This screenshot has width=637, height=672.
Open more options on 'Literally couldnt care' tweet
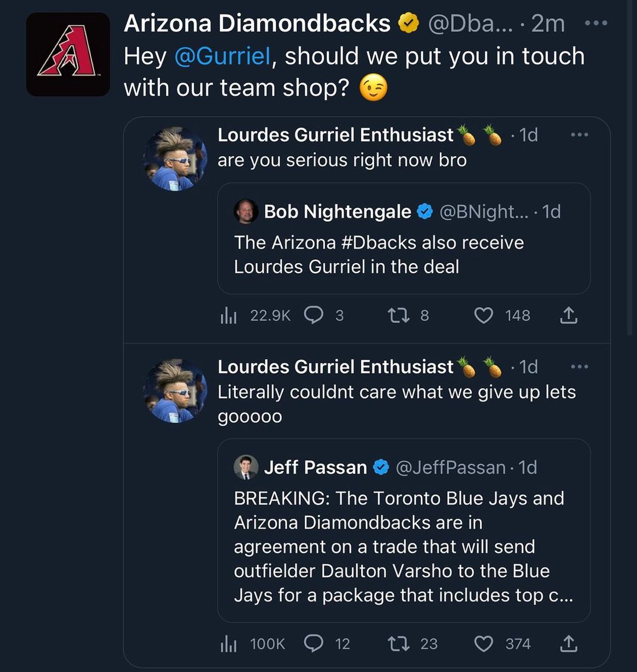coord(579,367)
